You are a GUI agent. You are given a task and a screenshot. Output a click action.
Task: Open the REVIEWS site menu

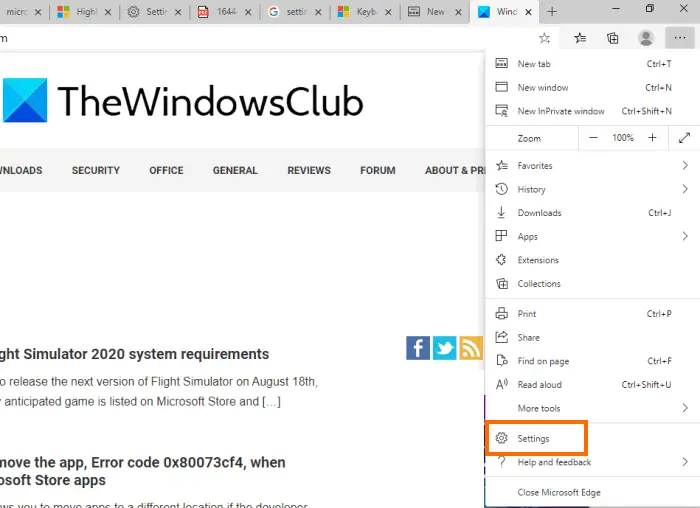coord(309,171)
